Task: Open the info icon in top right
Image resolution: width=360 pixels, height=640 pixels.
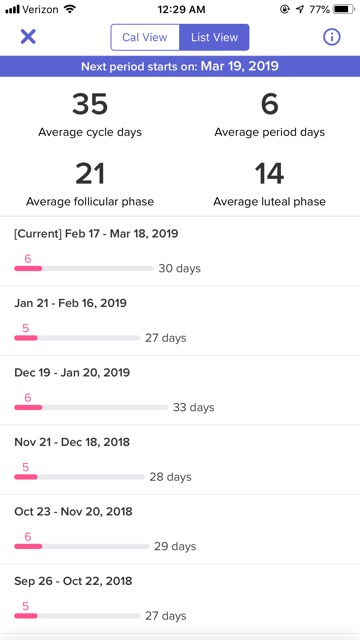Action: 331,37
